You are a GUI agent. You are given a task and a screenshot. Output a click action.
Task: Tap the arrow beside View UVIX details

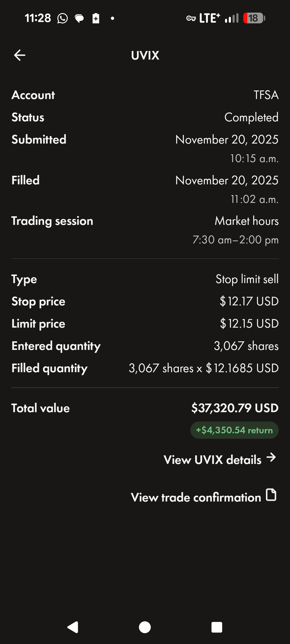(x=271, y=457)
